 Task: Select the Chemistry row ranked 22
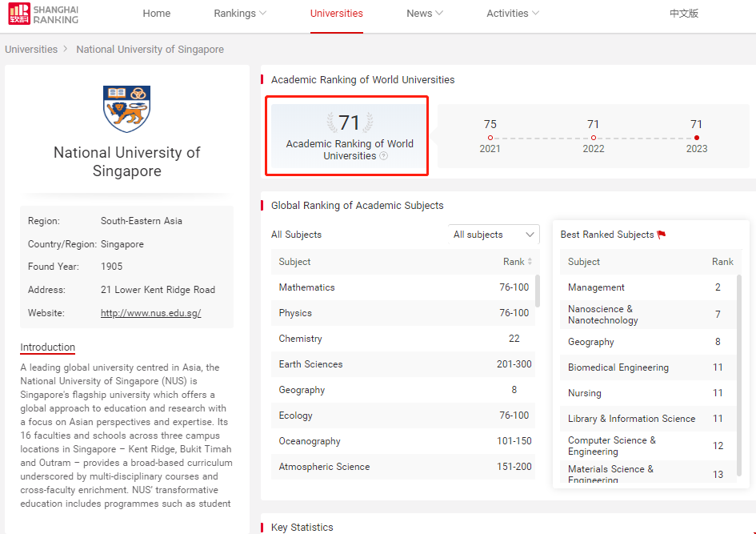pos(398,338)
